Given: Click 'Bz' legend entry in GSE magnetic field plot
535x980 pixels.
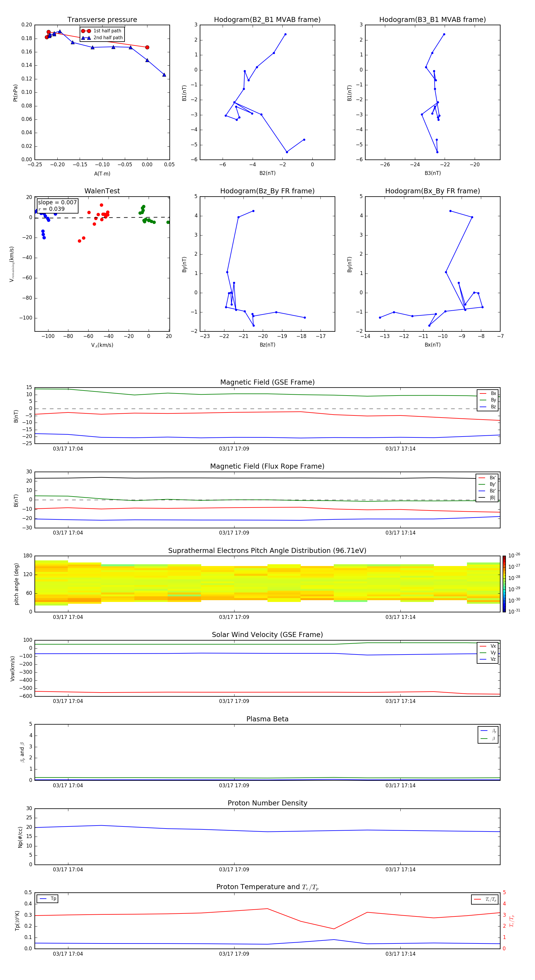Looking at the screenshot, I should coord(488,407).
